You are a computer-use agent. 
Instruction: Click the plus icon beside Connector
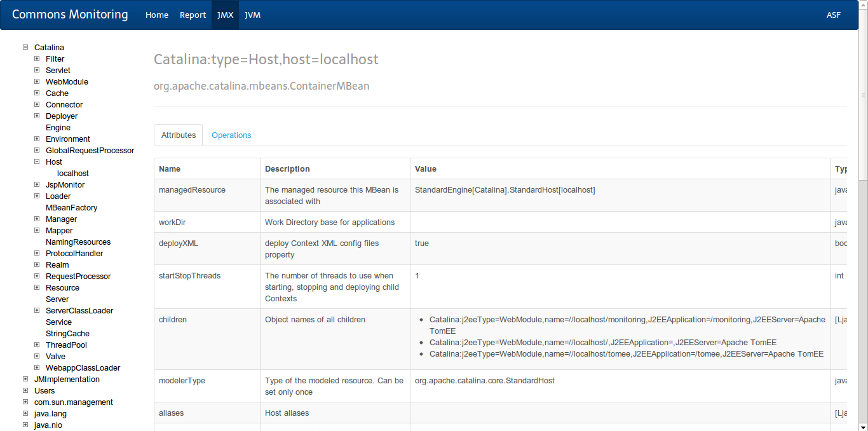37,104
